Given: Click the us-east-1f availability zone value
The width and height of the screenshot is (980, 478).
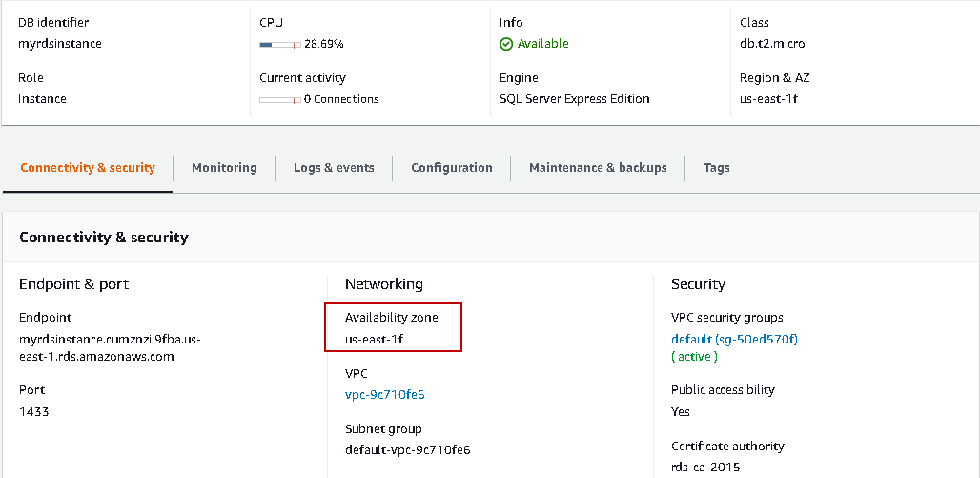Looking at the screenshot, I should [381, 339].
